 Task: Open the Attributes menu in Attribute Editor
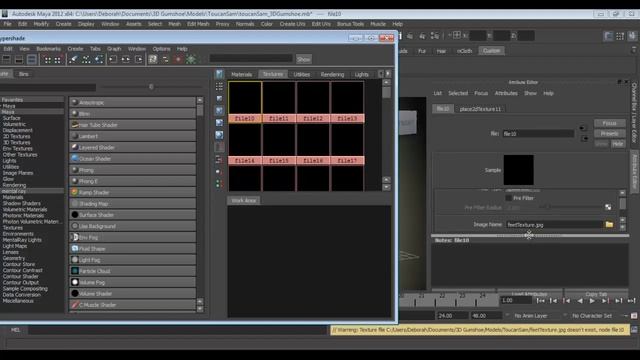[x=506, y=93]
